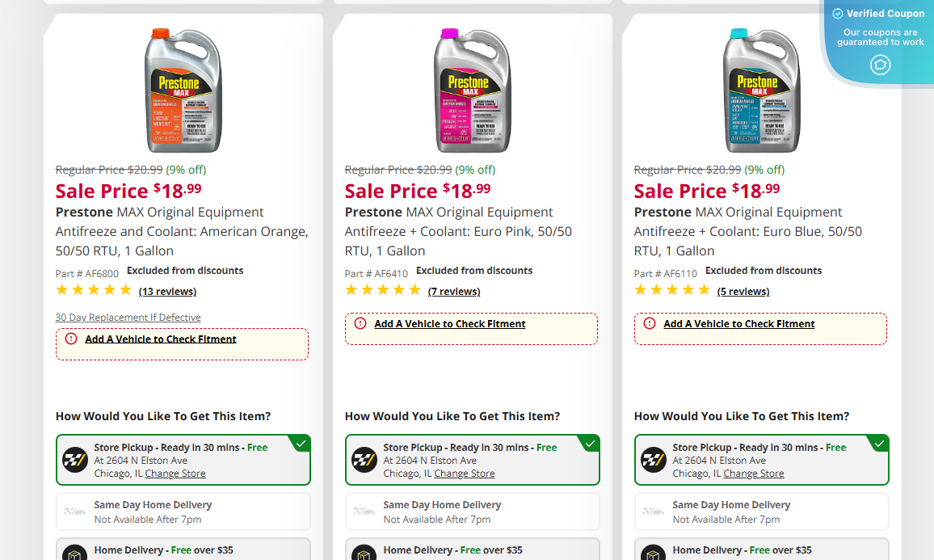Click the delivery van icon under Euro Pink coolant
Viewport: 934px width, 560px height.
[362, 509]
